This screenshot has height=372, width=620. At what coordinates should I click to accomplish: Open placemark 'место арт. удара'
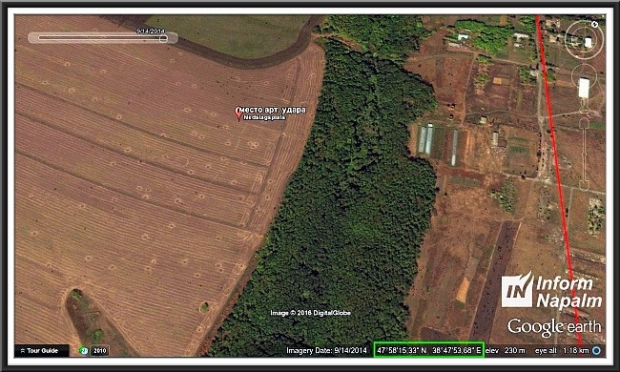pos(273,110)
